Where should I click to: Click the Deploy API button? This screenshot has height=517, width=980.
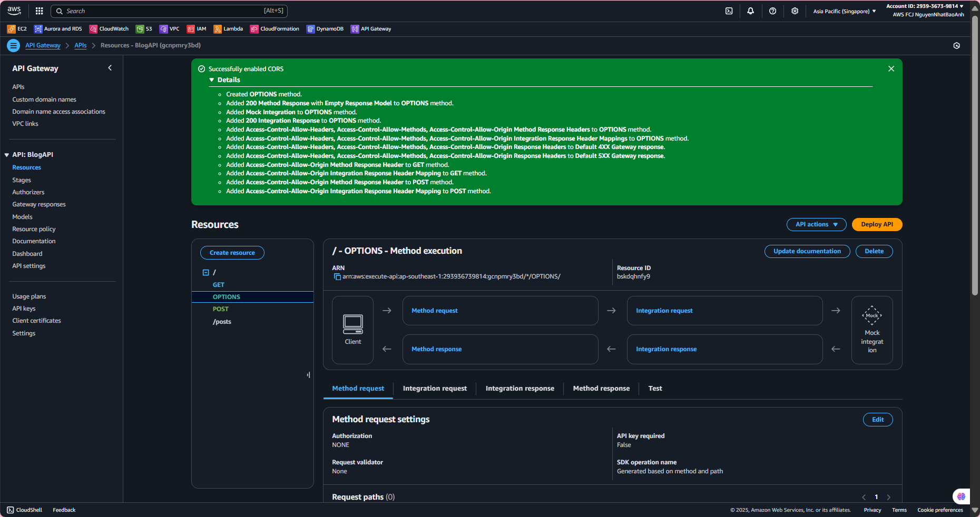click(877, 225)
